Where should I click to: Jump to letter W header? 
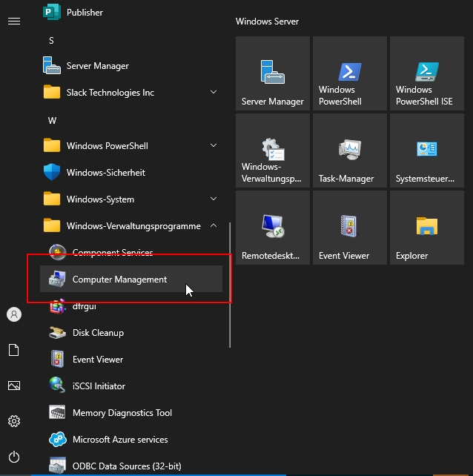click(52, 121)
